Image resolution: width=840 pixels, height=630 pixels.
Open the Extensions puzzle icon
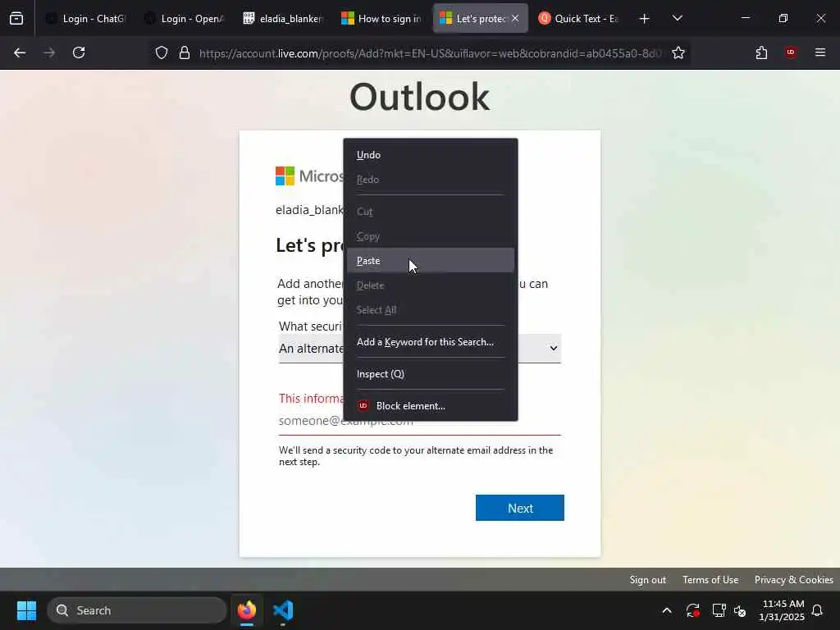761,52
